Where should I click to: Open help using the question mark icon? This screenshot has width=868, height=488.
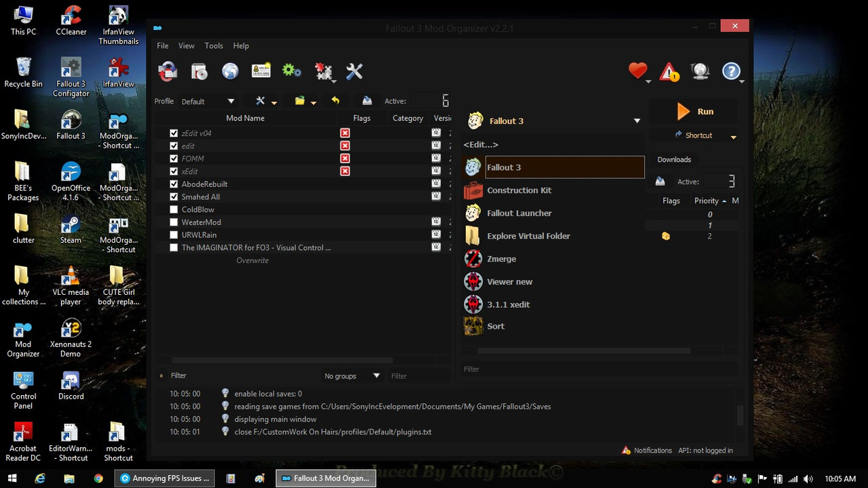(x=731, y=70)
